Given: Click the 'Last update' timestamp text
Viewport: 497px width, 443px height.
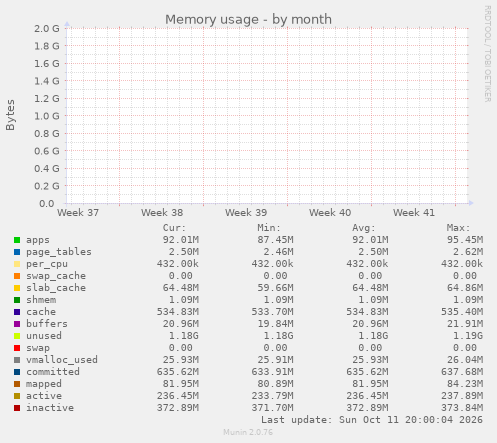Looking at the screenshot, I should point(372,420).
